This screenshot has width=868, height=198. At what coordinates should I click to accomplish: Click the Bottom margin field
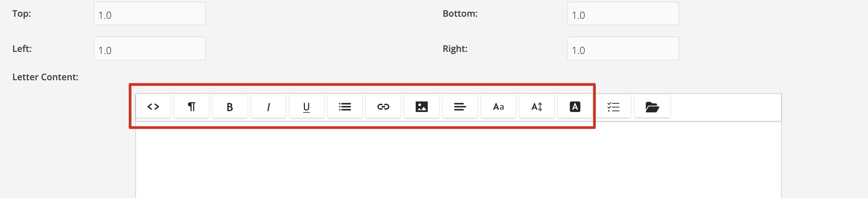623,14
